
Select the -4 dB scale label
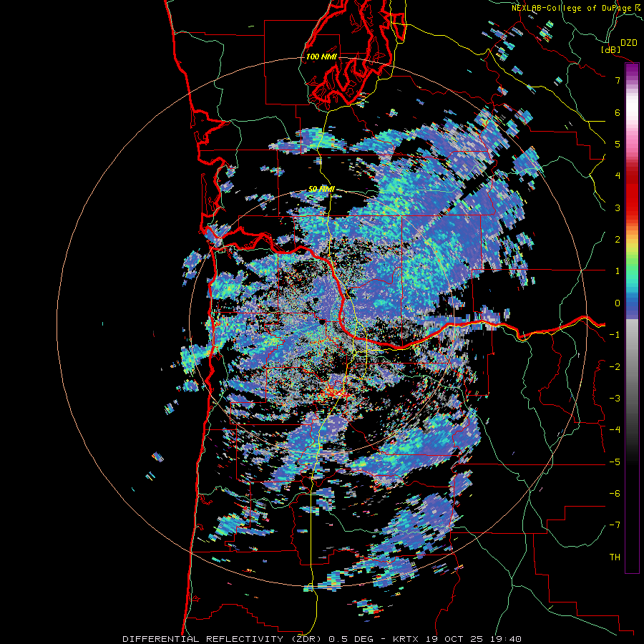click(615, 429)
